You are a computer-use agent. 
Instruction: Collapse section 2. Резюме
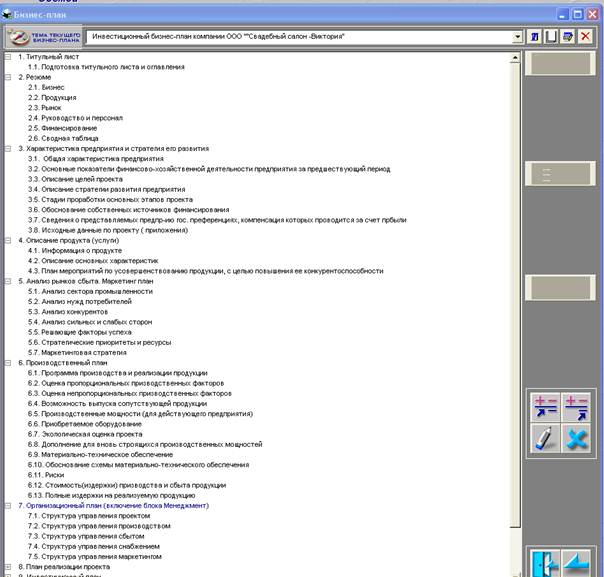(8, 77)
